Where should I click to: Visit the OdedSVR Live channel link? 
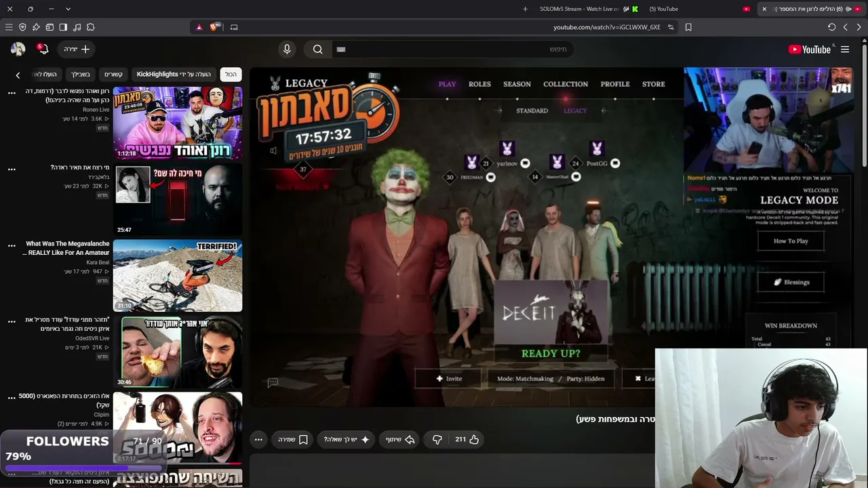tap(92, 338)
